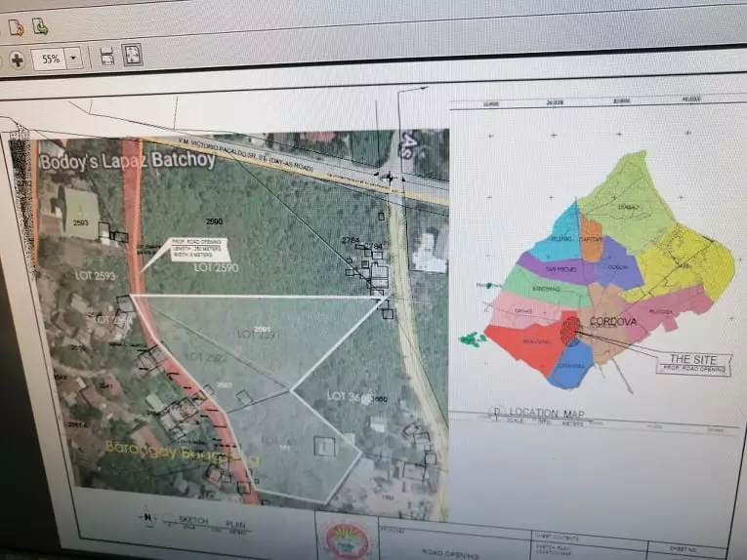
Task: Select the fit one full page icon
Action: point(133,55)
